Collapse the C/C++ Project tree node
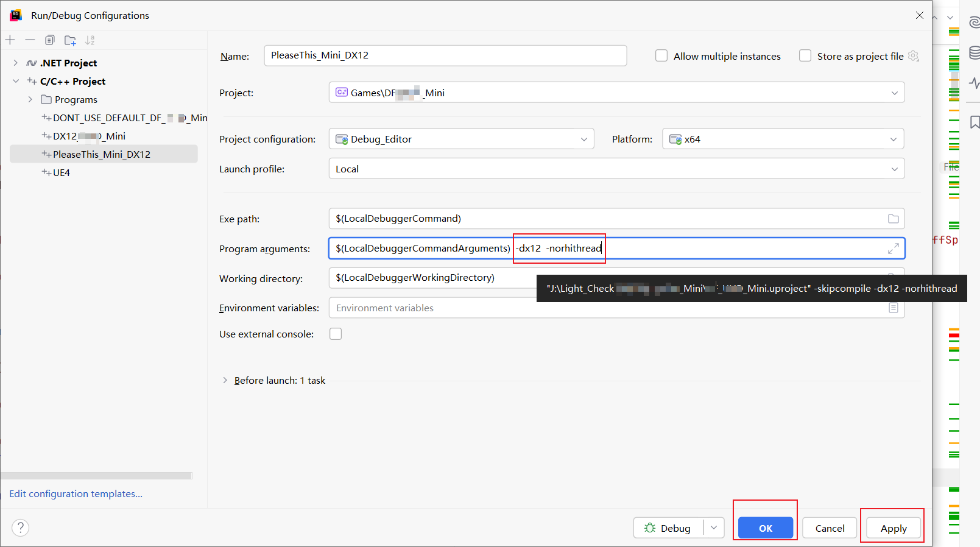This screenshot has height=547, width=980. pos(16,81)
